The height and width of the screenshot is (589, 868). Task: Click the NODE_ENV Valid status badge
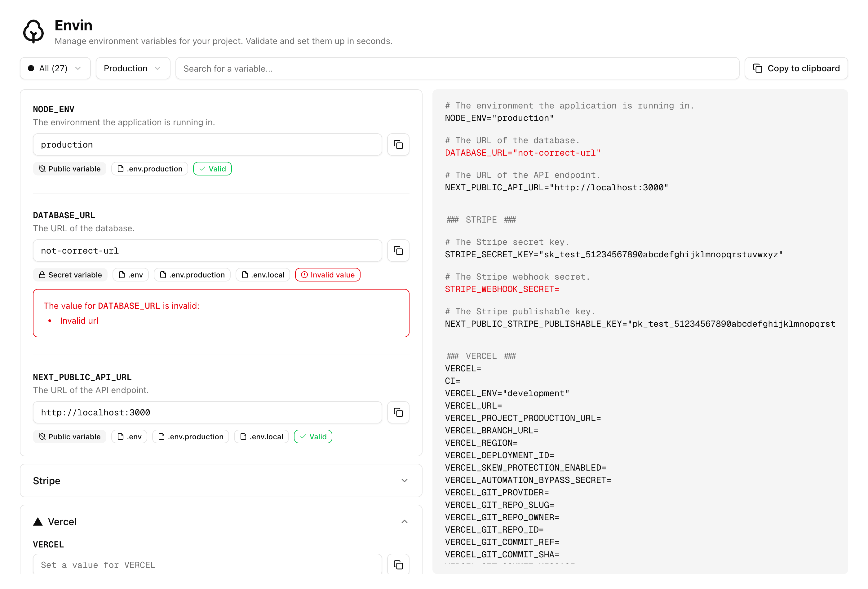(212, 169)
